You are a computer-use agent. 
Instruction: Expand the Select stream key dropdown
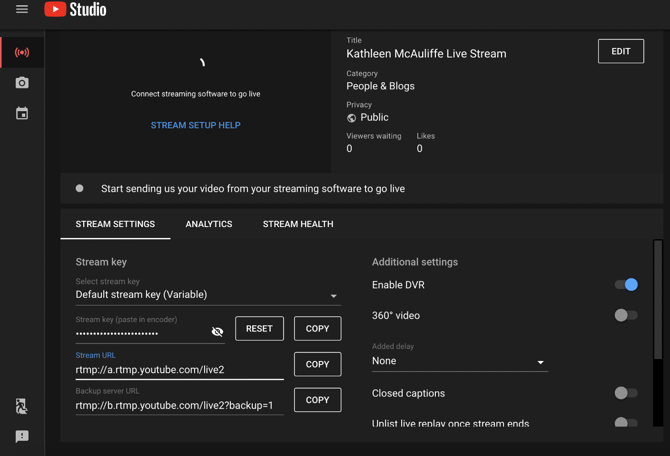pos(207,295)
